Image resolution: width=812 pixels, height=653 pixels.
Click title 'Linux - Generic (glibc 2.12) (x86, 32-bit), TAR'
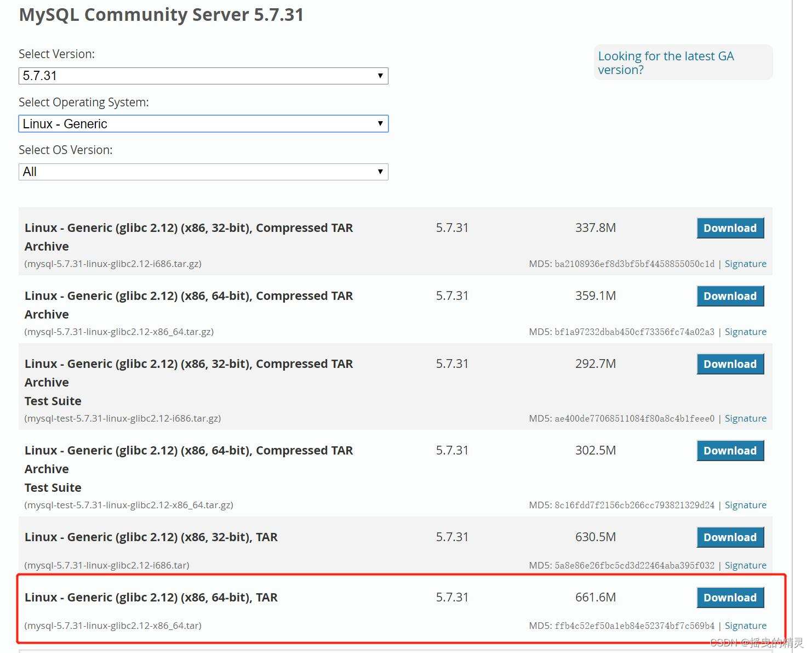[151, 537]
